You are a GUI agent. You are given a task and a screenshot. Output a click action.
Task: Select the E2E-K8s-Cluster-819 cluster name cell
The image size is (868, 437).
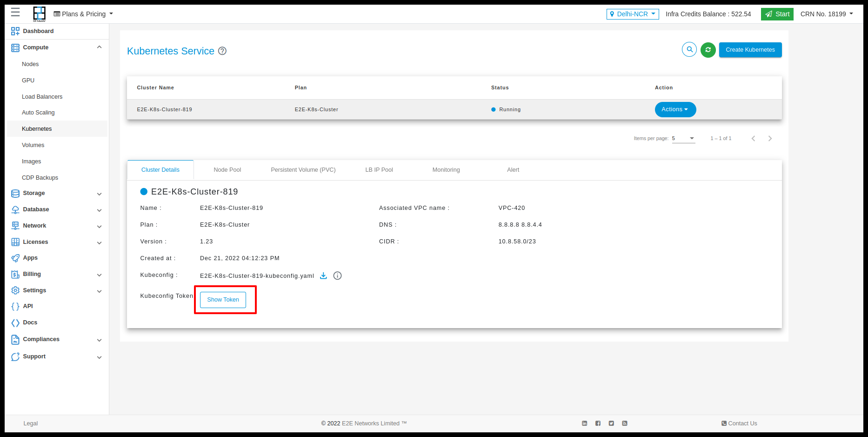pyautogui.click(x=164, y=110)
